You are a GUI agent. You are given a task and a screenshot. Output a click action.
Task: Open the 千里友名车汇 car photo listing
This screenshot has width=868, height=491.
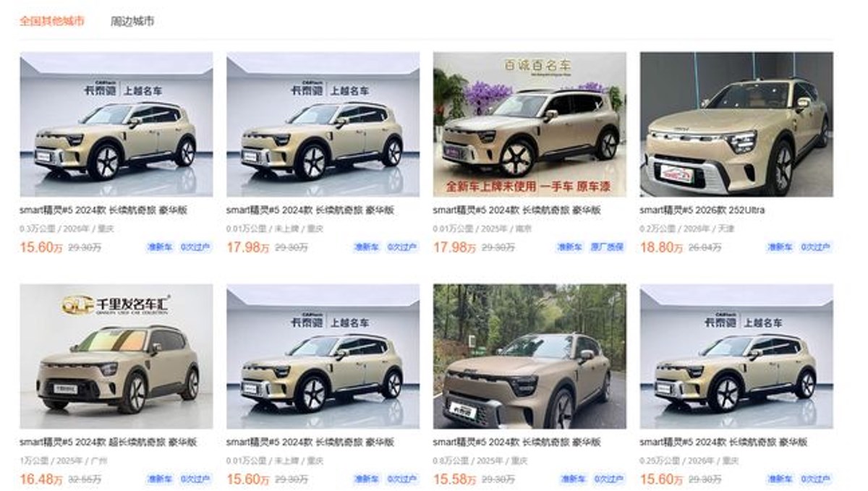[116, 356]
